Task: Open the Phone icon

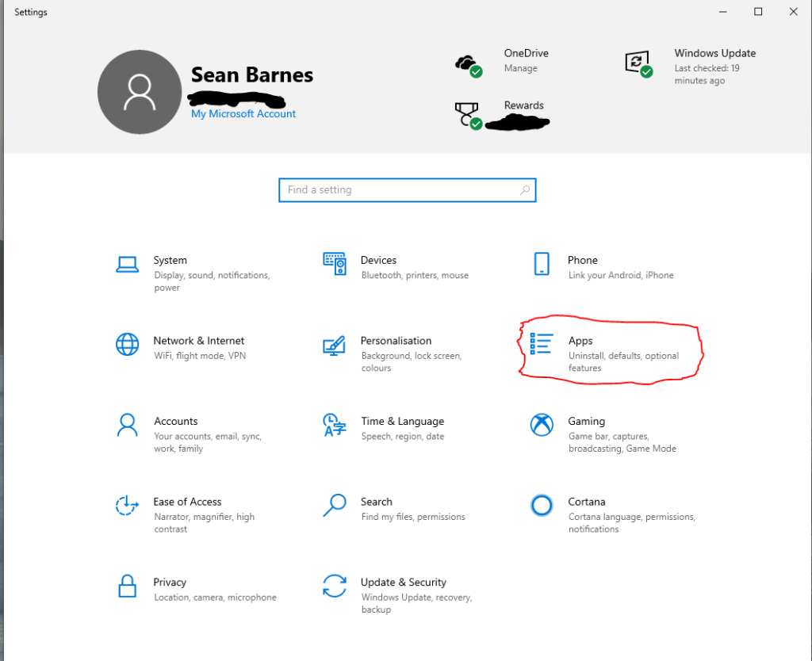Action: click(x=542, y=264)
